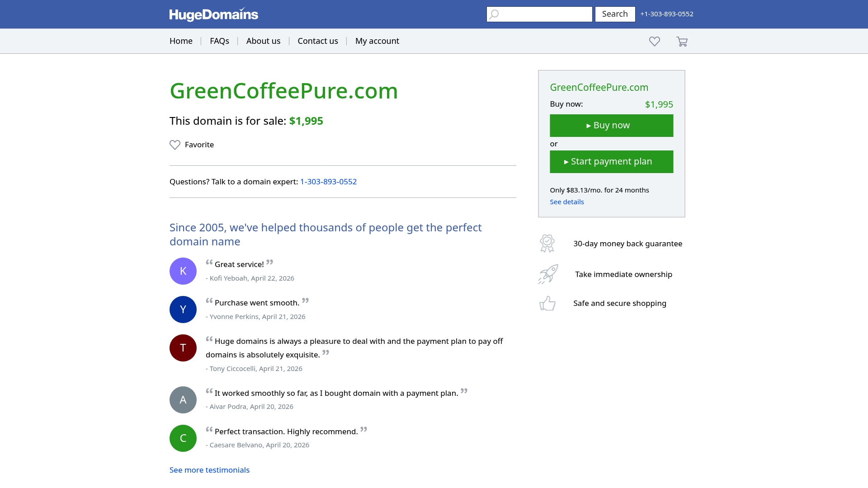Click 'Take immediate ownership' text

[x=623, y=274]
